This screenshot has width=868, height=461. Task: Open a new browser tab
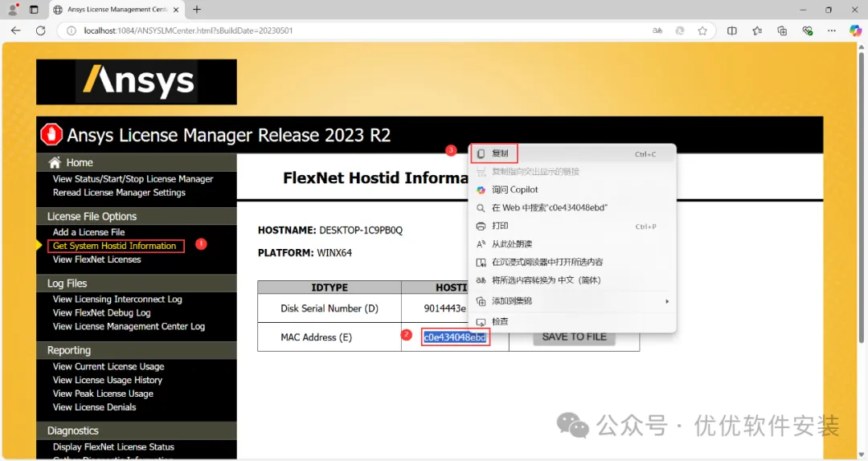pyautogui.click(x=197, y=10)
